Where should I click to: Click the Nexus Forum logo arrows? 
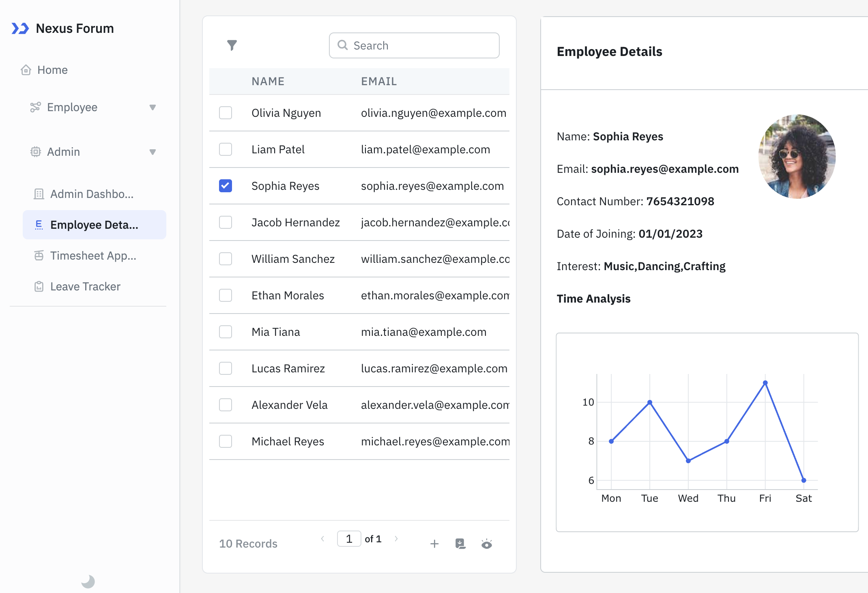pyautogui.click(x=20, y=28)
